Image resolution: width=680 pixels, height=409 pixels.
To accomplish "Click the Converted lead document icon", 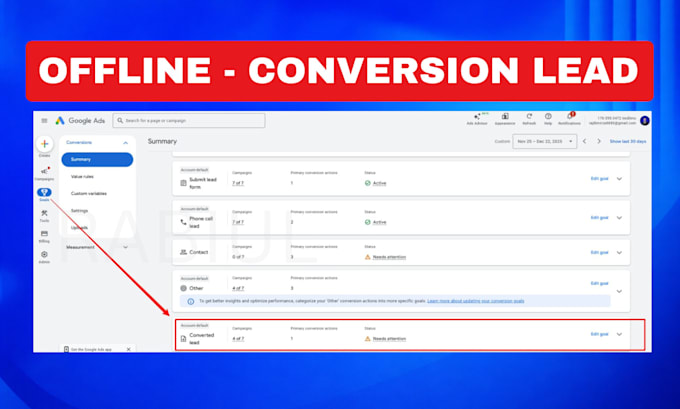I will [x=183, y=338].
